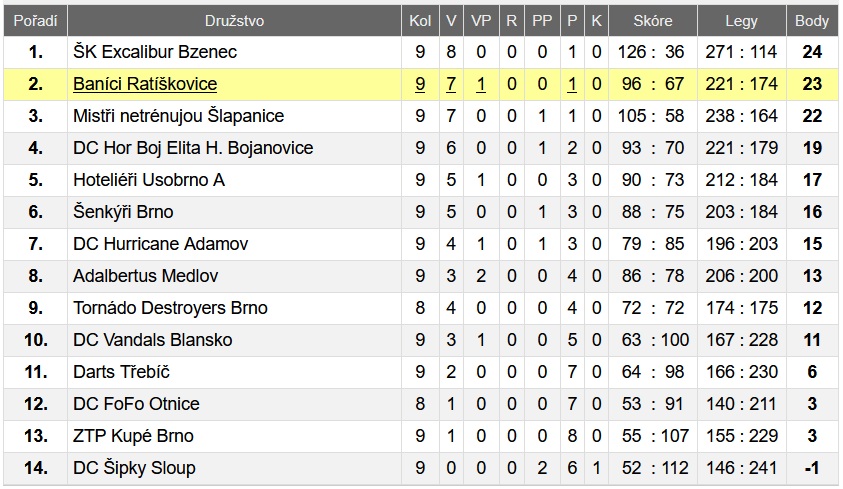The image size is (843, 489).
Task: Click the underlined VP value for Baníci Ratíškovice
Action: coord(481,84)
